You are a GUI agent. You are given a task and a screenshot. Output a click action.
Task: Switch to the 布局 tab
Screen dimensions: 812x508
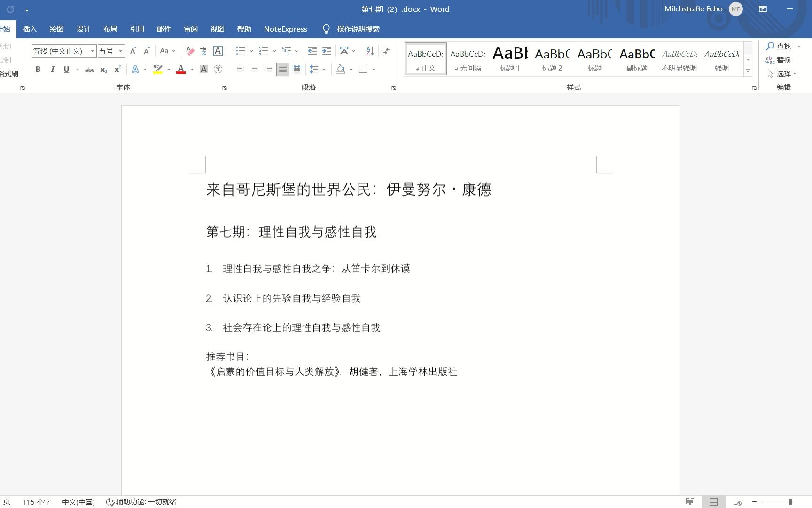pos(110,29)
